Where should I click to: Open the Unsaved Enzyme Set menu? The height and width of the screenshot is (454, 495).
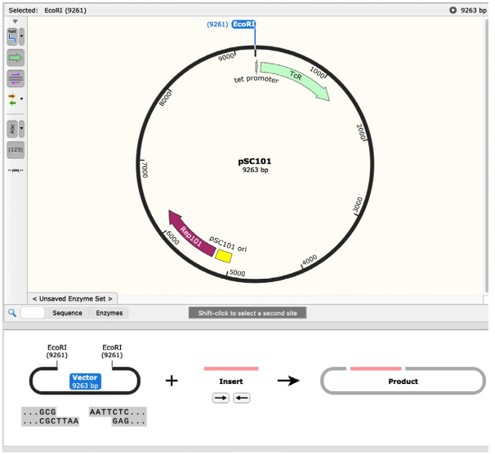tap(72, 299)
